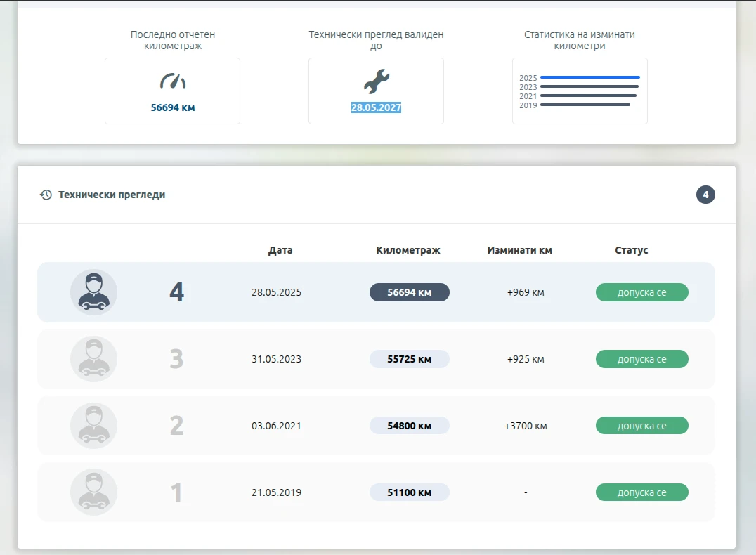
Task: Click the speedometer mileage icon
Action: (x=173, y=81)
